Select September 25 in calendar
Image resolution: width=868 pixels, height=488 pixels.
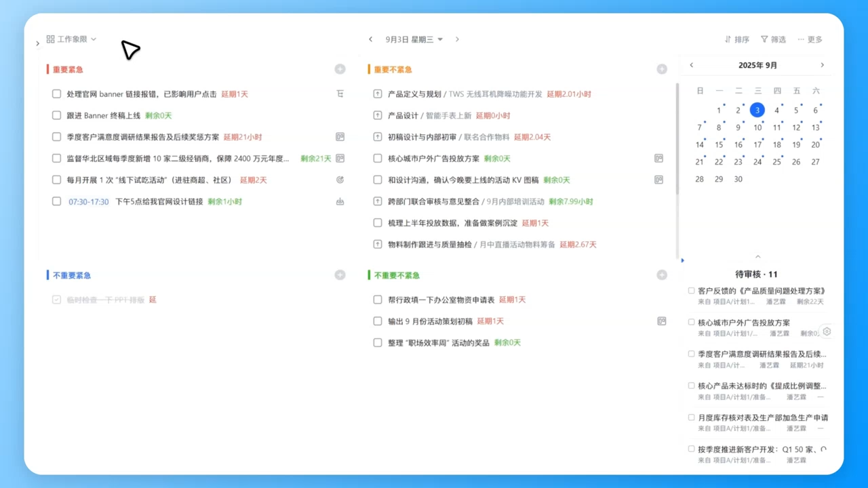click(x=776, y=162)
